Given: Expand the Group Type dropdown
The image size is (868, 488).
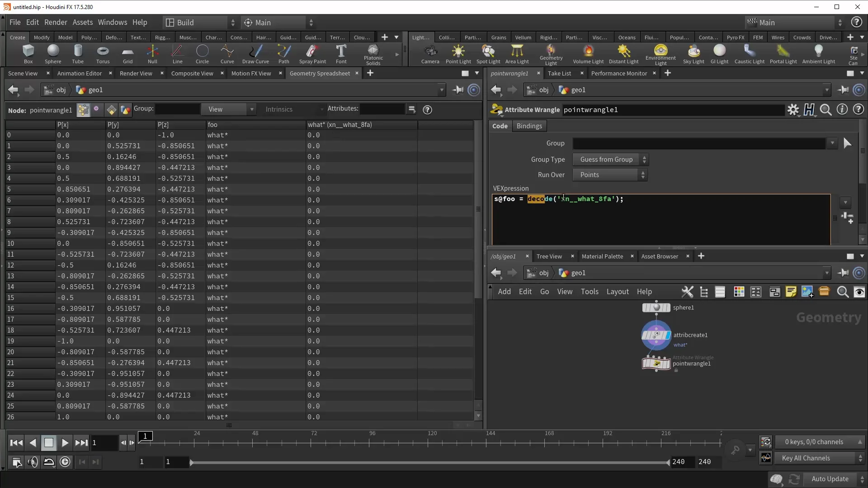Looking at the screenshot, I should click(x=610, y=160).
